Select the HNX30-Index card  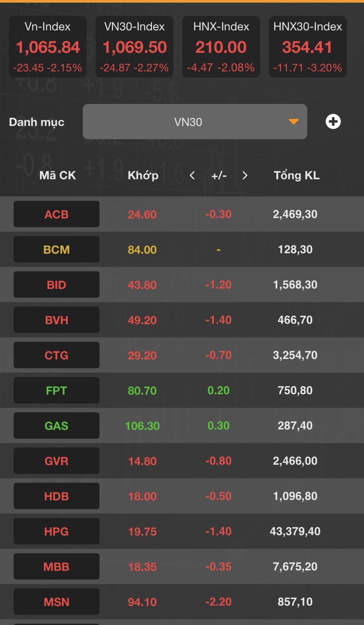coord(308,47)
